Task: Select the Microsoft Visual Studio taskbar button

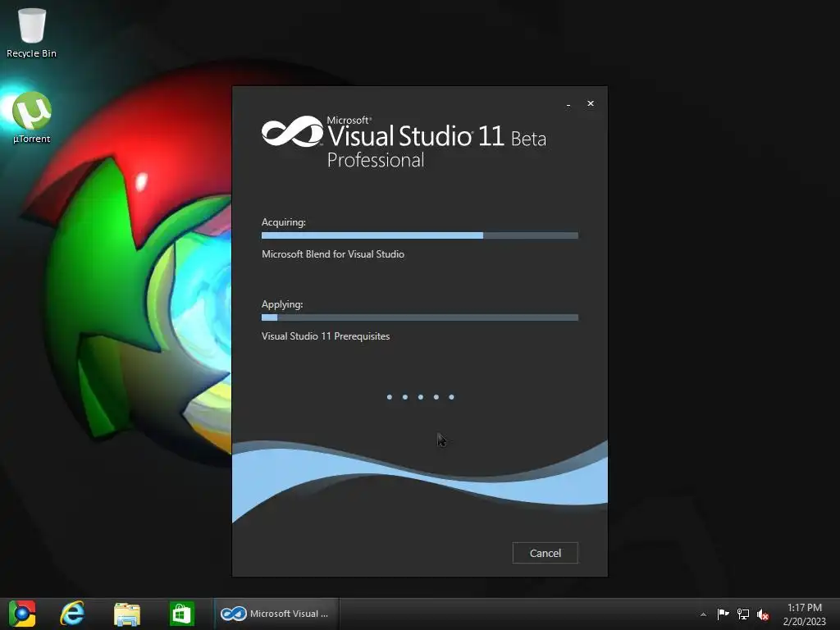Action: click(x=276, y=614)
